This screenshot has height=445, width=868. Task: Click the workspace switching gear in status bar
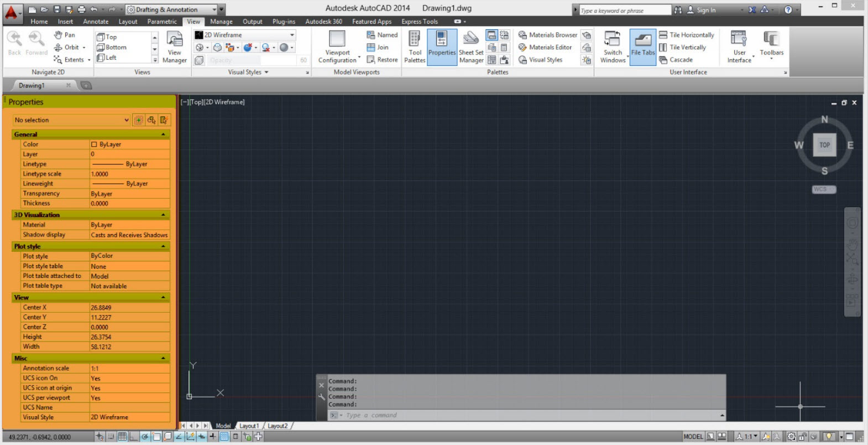[792, 436]
